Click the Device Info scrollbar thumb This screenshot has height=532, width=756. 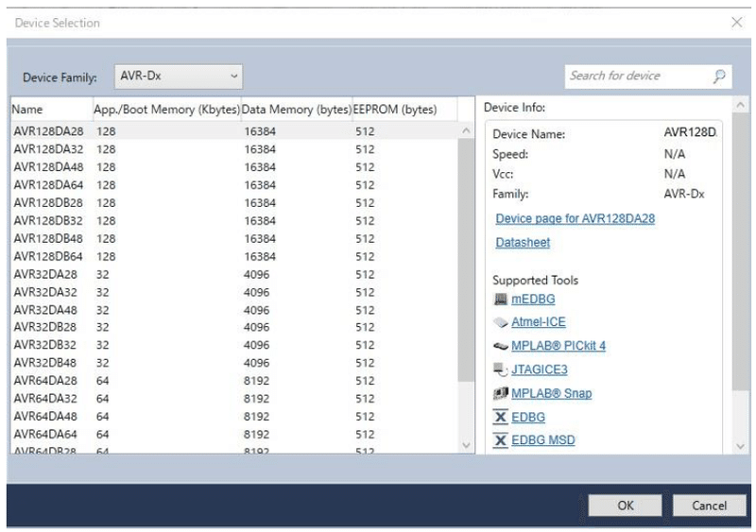pyautogui.click(x=741, y=250)
